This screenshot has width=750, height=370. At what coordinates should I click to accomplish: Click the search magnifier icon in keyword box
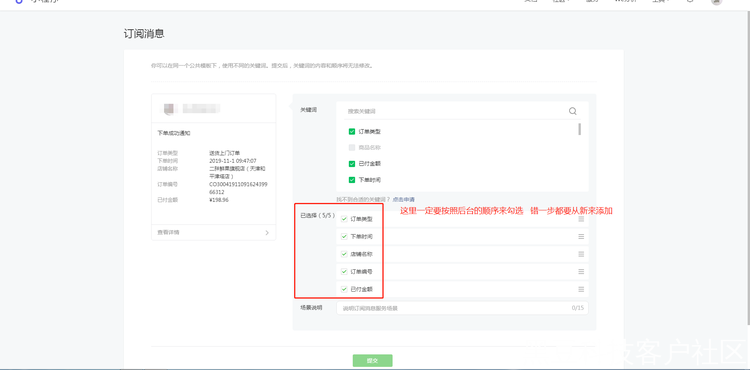(573, 111)
